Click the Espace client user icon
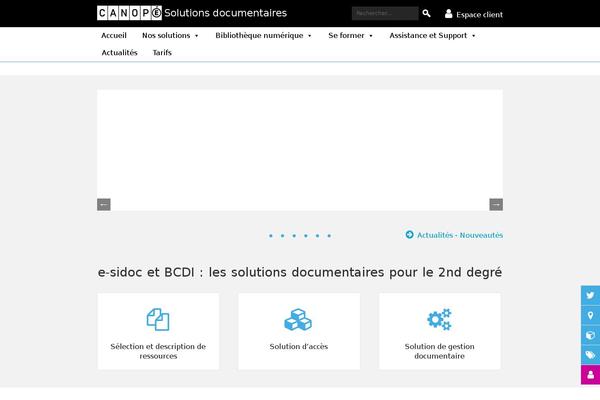This screenshot has height=400, width=600. click(x=448, y=14)
